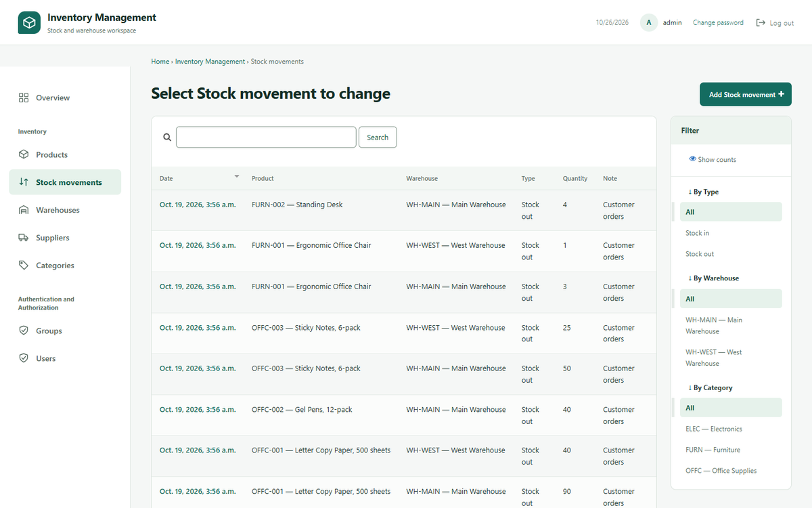Click the Warehouses building icon
This screenshot has width=812, height=508.
pos(24,210)
